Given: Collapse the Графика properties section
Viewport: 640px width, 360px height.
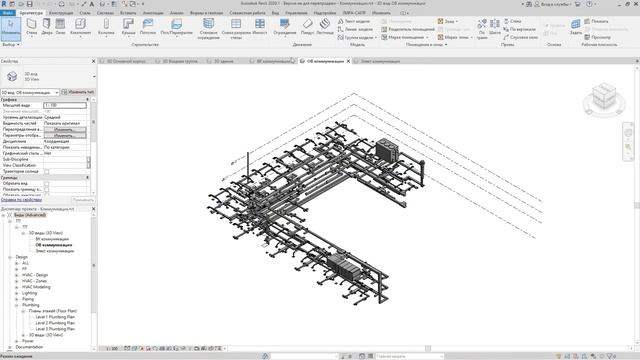Looking at the screenshot, I should [87, 99].
